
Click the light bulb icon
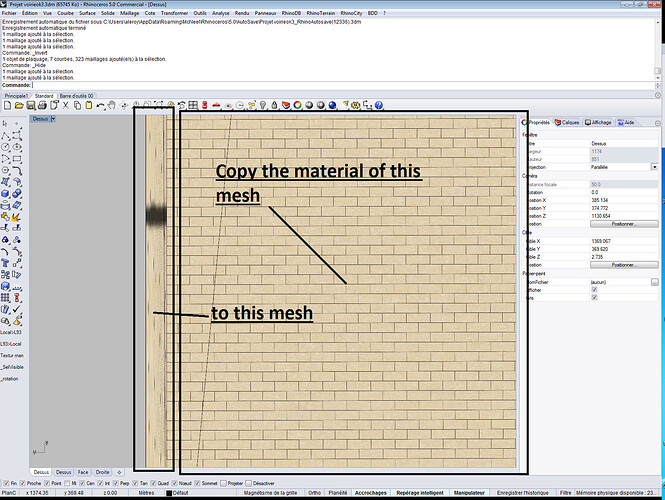click(x=263, y=105)
